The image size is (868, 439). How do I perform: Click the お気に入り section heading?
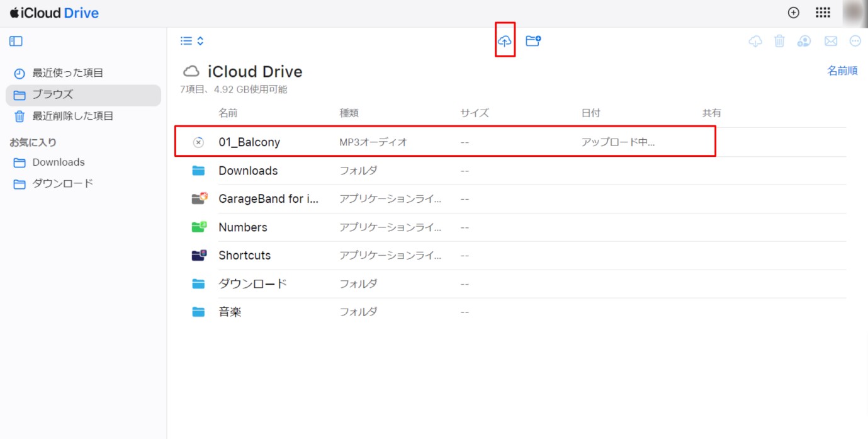coord(33,142)
